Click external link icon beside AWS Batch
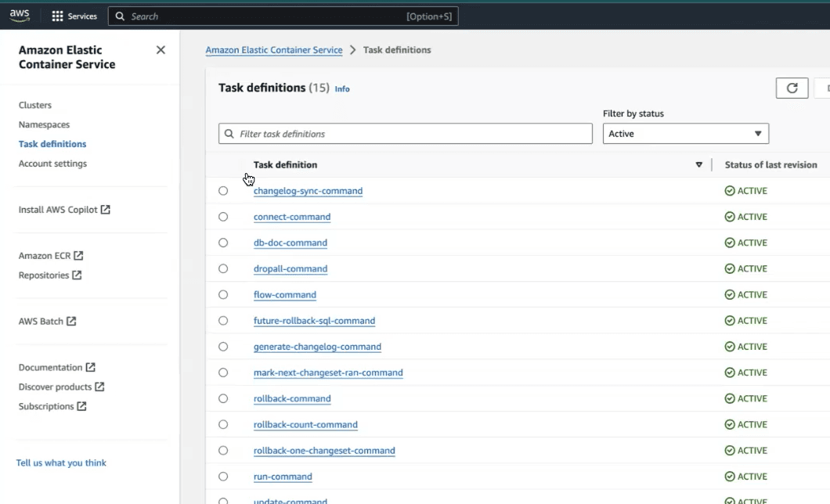 pyautogui.click(x=71, y=322)
